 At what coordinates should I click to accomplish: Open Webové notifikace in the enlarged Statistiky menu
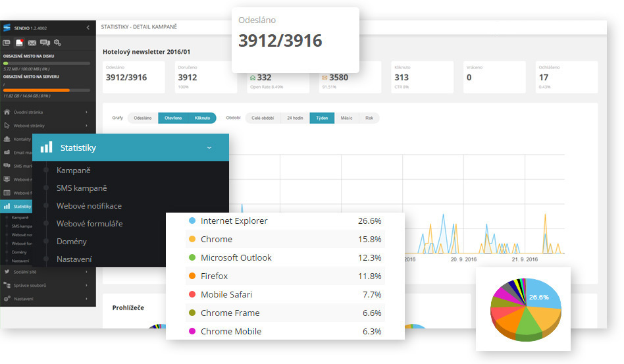(89, 206)
